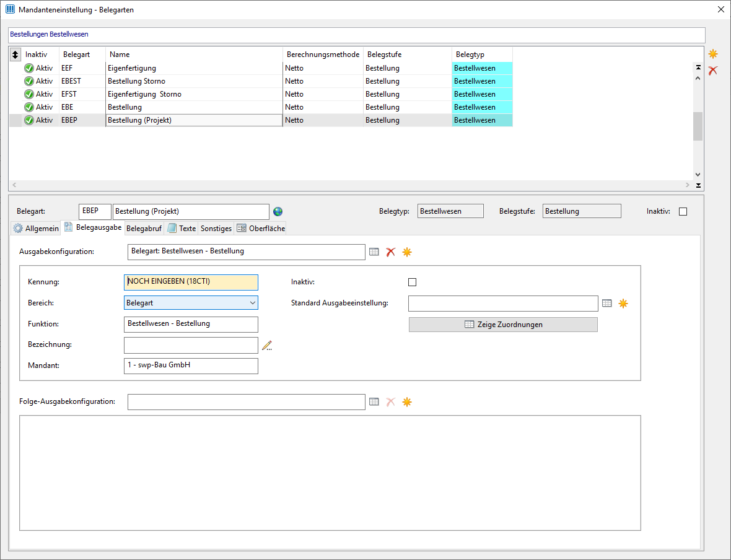Click the new Belegart star icon beside the table
Image resolution: width=731 pixels, height=560 pixels.
(713, 54)
